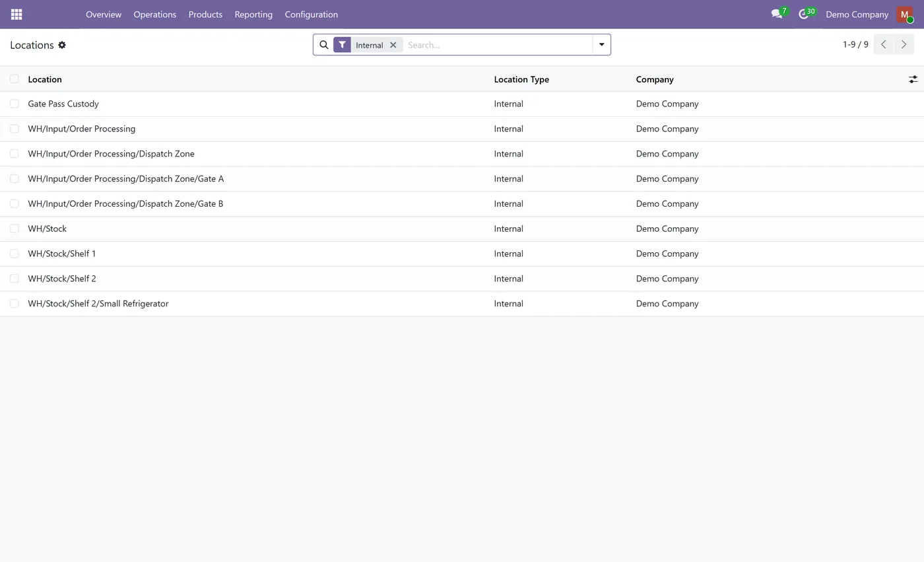Select checkbox for WH/Stock/Shelf 1
The height and width of the screenshot is (562, 924).
[x=15, y=254]
